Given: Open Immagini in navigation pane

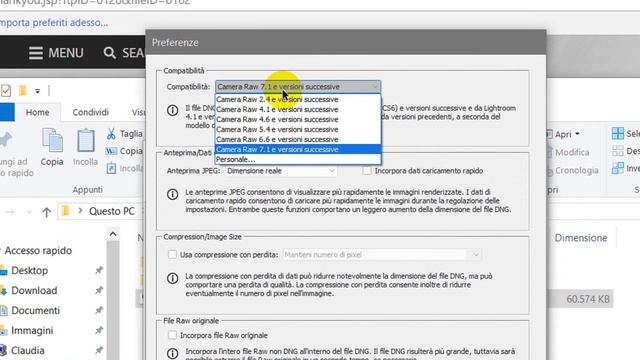Looking at the screenshot, I should (x=32, y=331).
